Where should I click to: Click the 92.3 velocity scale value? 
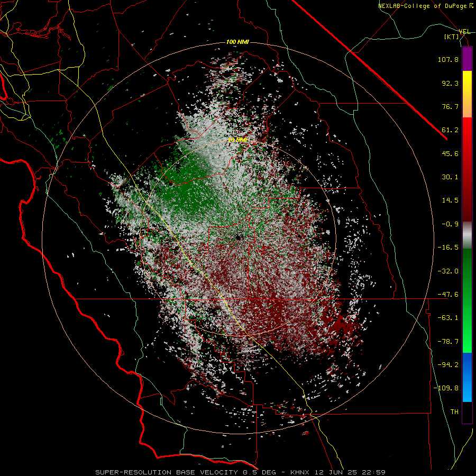pyautogui.click(x=450, y=83)
